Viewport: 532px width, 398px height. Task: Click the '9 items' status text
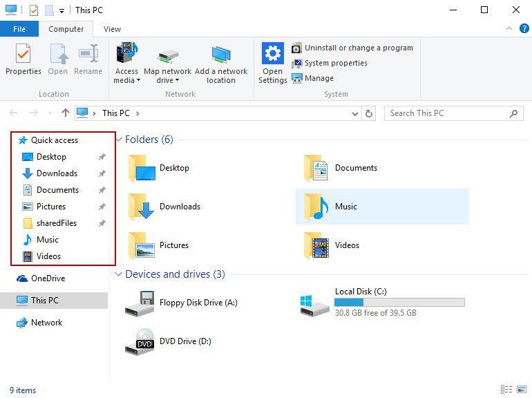(x=22, y=390)
